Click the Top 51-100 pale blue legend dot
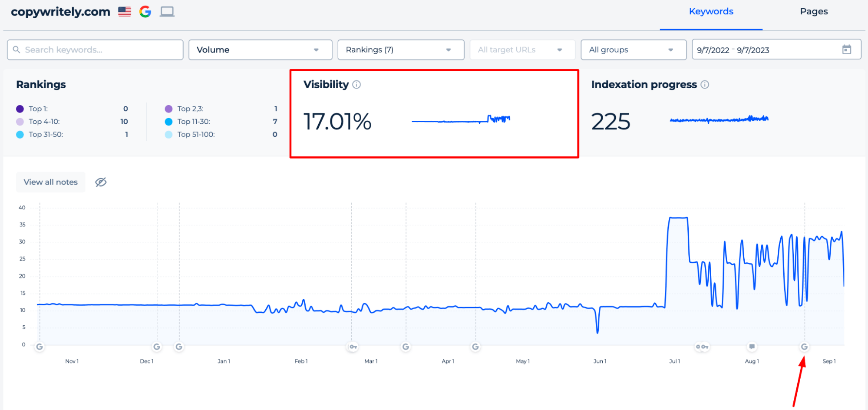This screenshot has height=410, width=868. 168,135
